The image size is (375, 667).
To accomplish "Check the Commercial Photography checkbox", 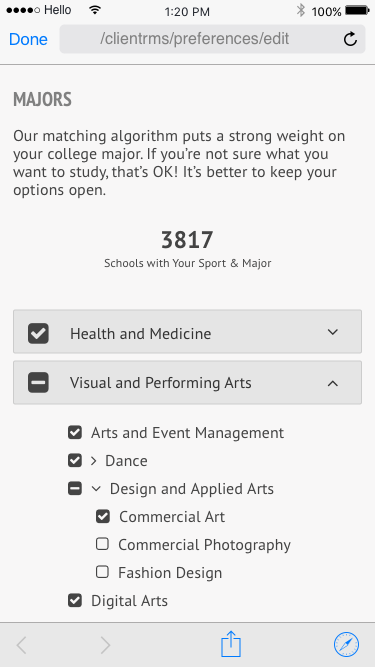I will point(102,544).
